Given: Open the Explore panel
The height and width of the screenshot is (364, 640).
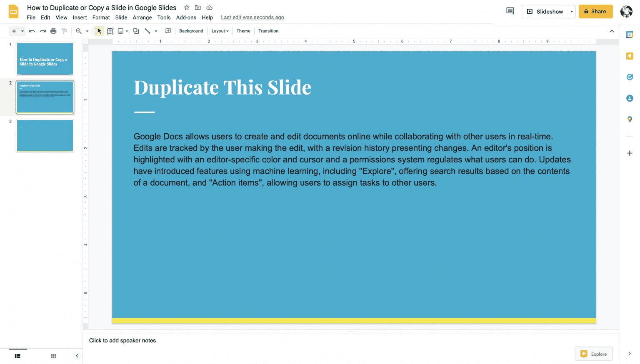Looking at the screenshot, I should [x=594, y=354].
